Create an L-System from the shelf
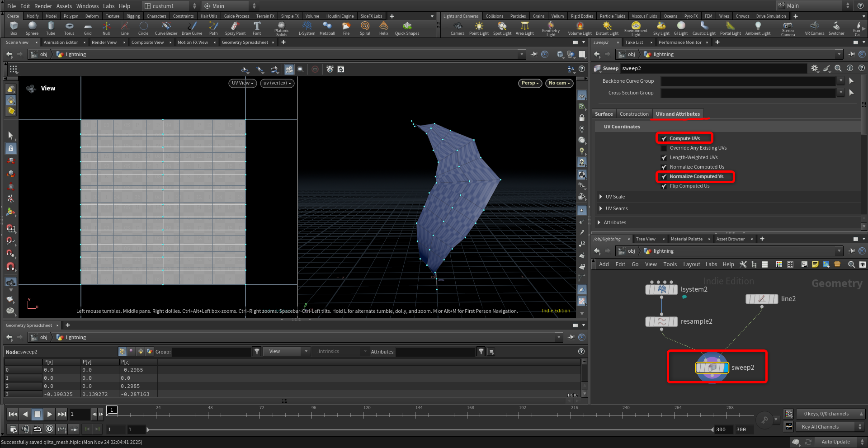The width and height of the screenshot is (868, 448). point(307,28)
